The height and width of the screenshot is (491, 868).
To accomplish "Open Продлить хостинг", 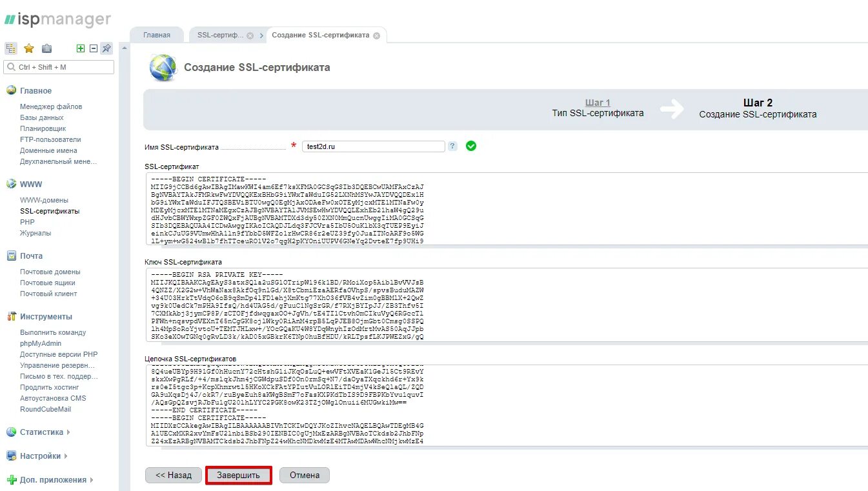I will 50,387.
